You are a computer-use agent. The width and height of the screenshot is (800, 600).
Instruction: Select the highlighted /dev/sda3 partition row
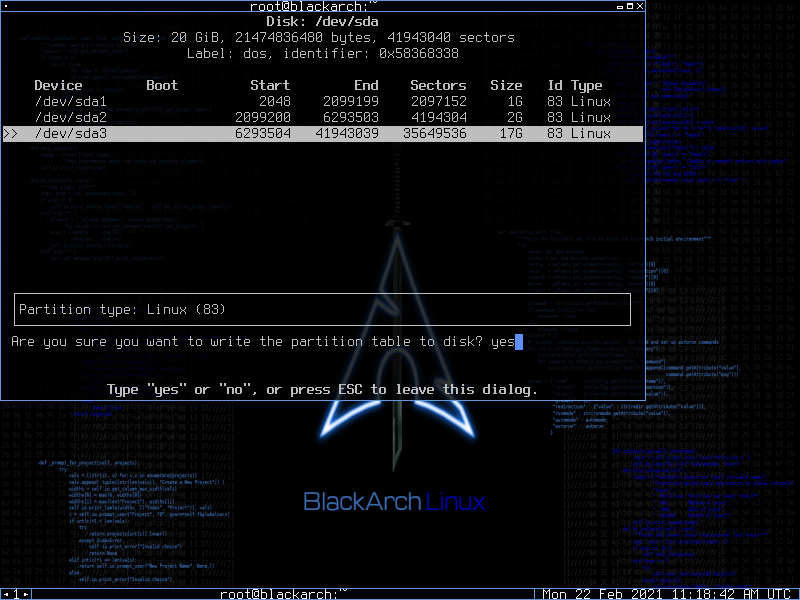pyautogui.click(x=322, y=134)
